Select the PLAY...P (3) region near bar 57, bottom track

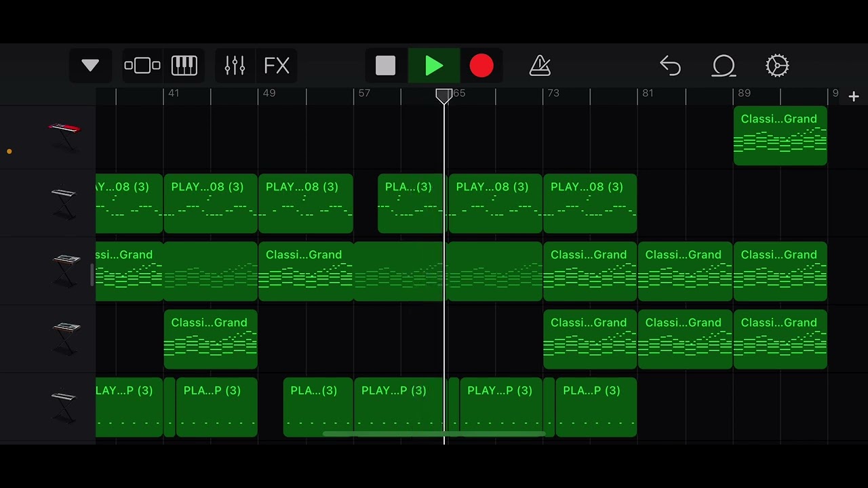(399, 407)
